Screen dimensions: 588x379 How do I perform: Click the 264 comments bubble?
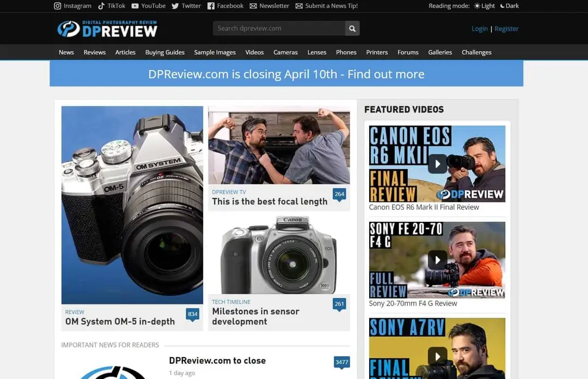tap(339, 194)
